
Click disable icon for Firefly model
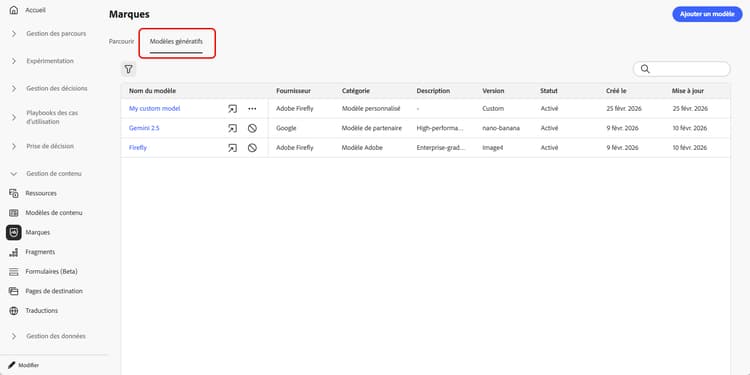(252, 148)
